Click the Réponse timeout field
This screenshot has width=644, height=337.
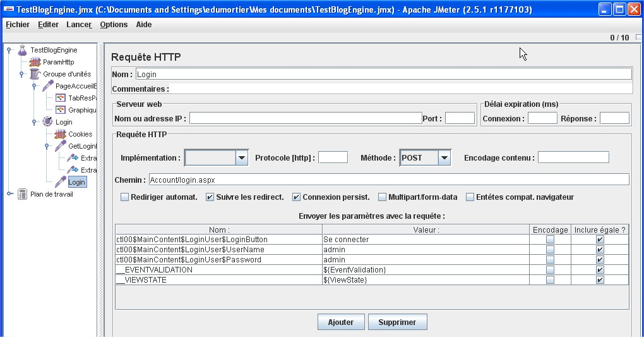(614, 118)
